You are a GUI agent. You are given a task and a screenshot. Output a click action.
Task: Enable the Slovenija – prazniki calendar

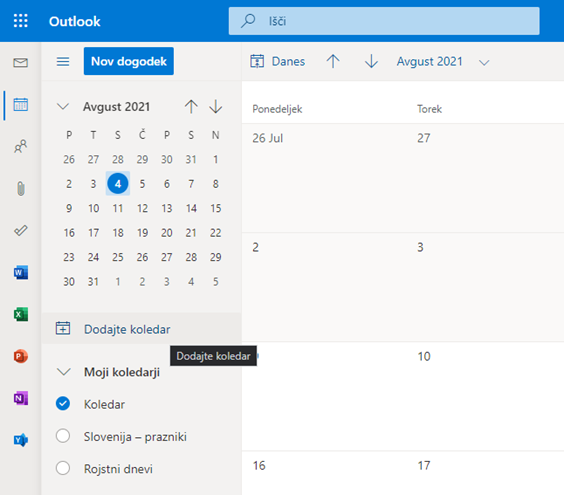tap(63, 436)
